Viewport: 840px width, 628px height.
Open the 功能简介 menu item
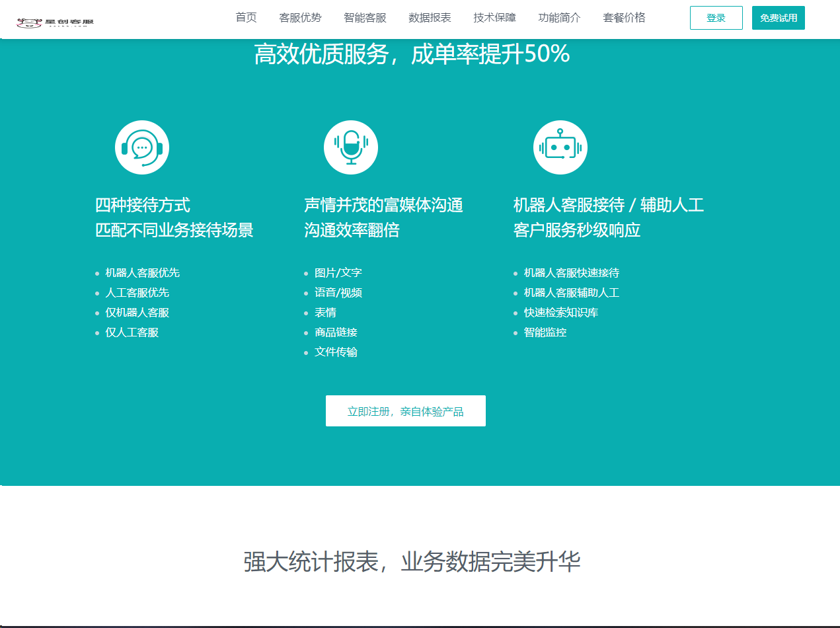point(559,18)
